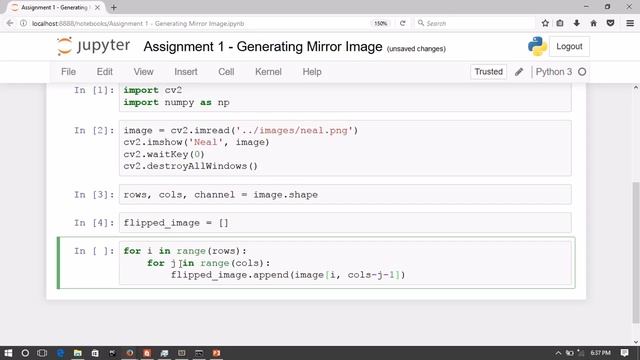Click the cv2.destroyAllWindows() line
Image resolution: width=640 pixels, height=360 pixels.
(191, 166)
